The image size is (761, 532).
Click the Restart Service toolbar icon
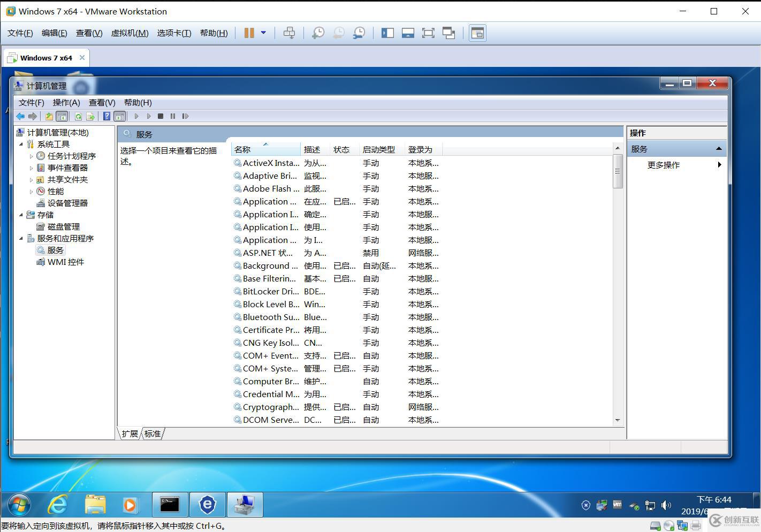pos(185,116)
